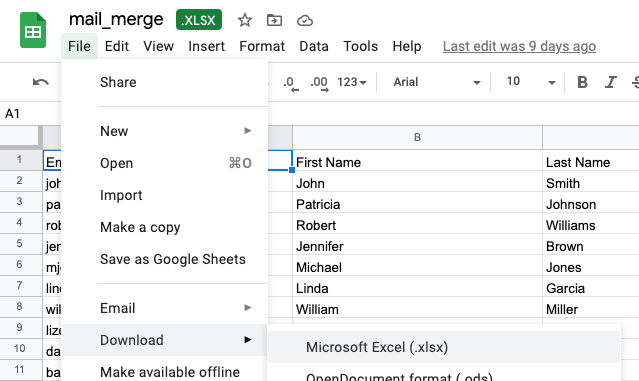Open the Last edit was 9 days ago link
The image size is (639, 381).
pyautogui.click(x=519, y=46)
